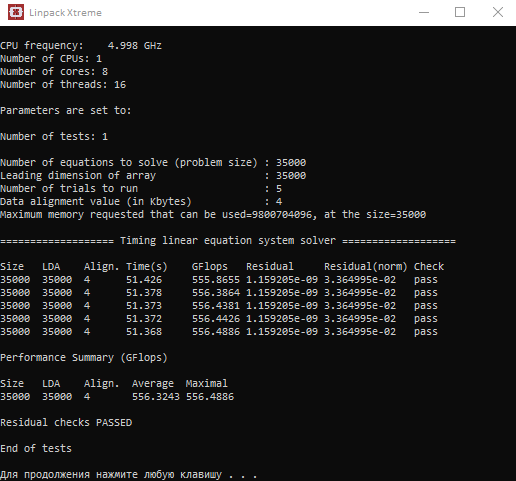The height and width of the screenshot is (481, 516).
Task: Click the End of tests line
Action: (36, 448)
